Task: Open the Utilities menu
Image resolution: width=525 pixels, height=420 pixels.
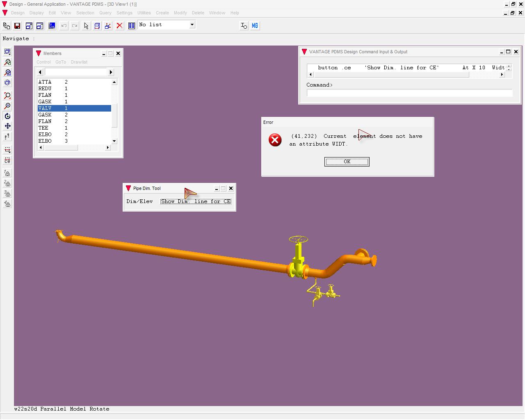Action: click(144, 13)
